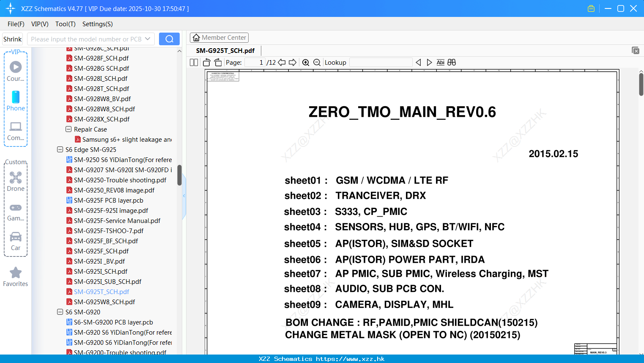The image size is (644, 363).
Task: Open the Game console category
Action: [16, 207]
